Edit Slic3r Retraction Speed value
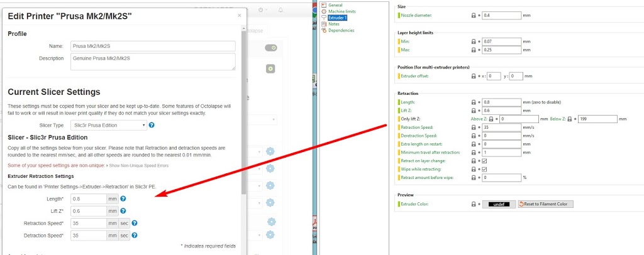The width and height of the screenshot is (644, 255). (501, 127)
